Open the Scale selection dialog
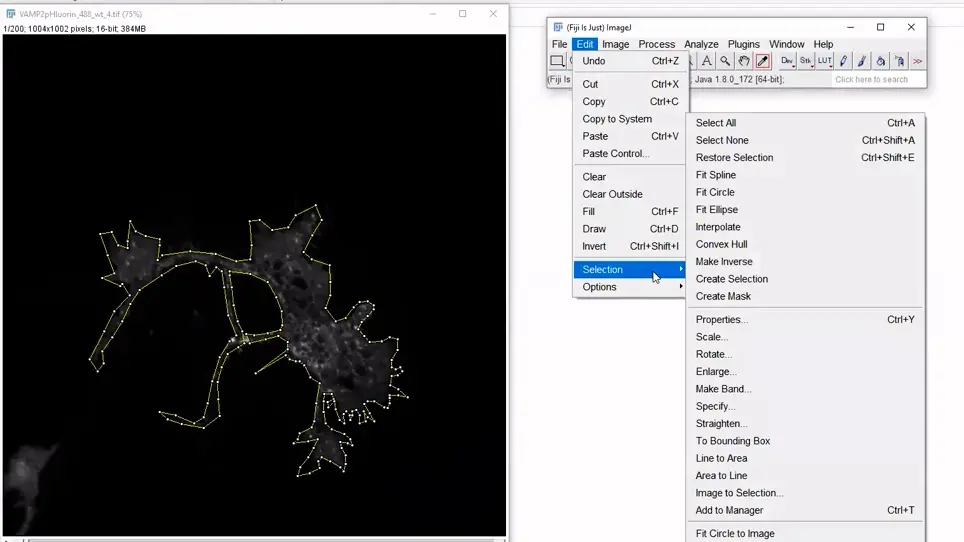The width and height of the screenshot is (964, 542). click(x=805, y=337)
